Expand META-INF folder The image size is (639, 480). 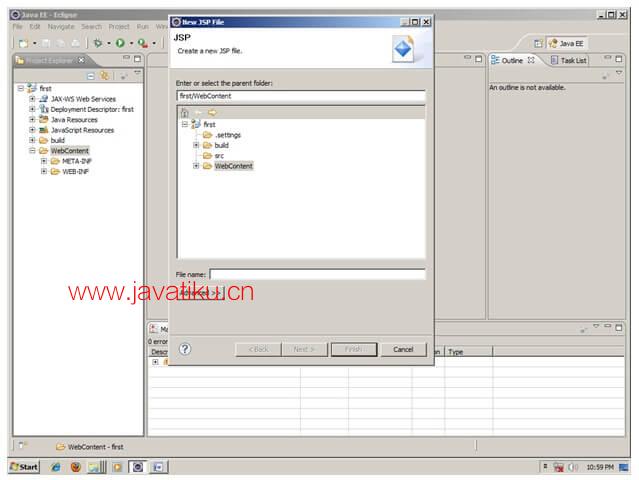(44, 161)
